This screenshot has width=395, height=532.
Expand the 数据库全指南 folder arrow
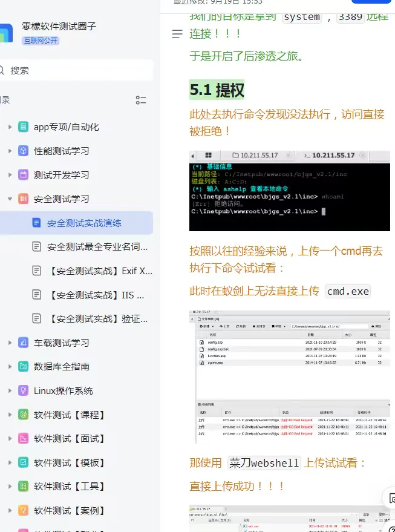pos(10,367)
